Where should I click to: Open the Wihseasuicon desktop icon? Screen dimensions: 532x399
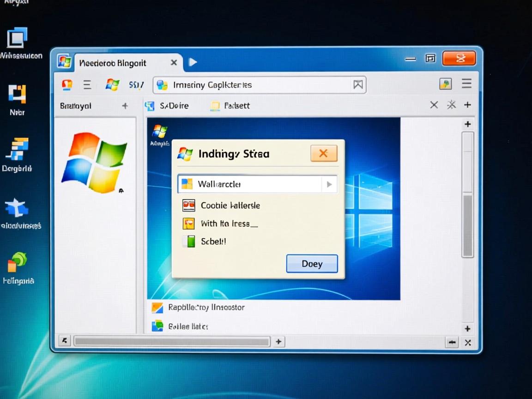pyautogui.click(x=18, y=38)
